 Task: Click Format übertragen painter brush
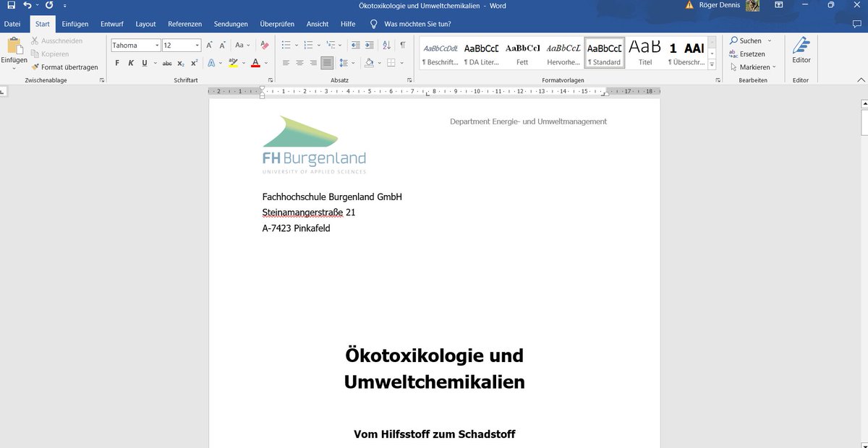point(64,67)
